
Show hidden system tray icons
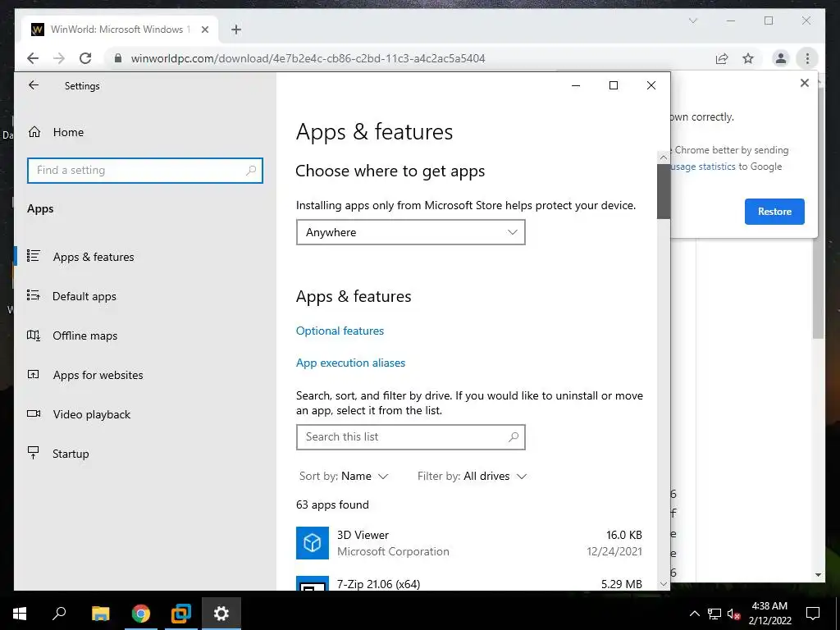(694, 614)
